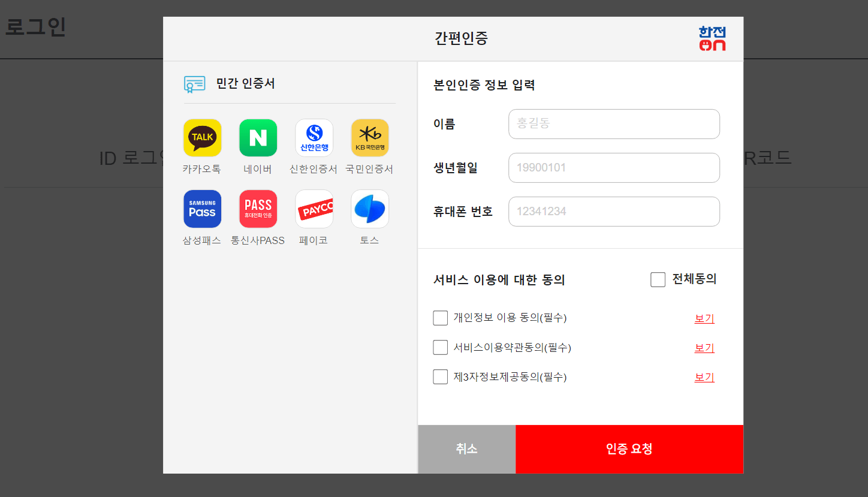Choose KB Kookmin certificate (국민인증서)
Screen dimensions: 868x497
(369, 137)
